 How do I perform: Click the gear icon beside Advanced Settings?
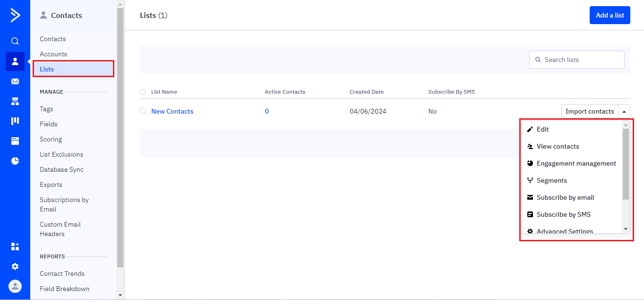click(x=530, y=231)
